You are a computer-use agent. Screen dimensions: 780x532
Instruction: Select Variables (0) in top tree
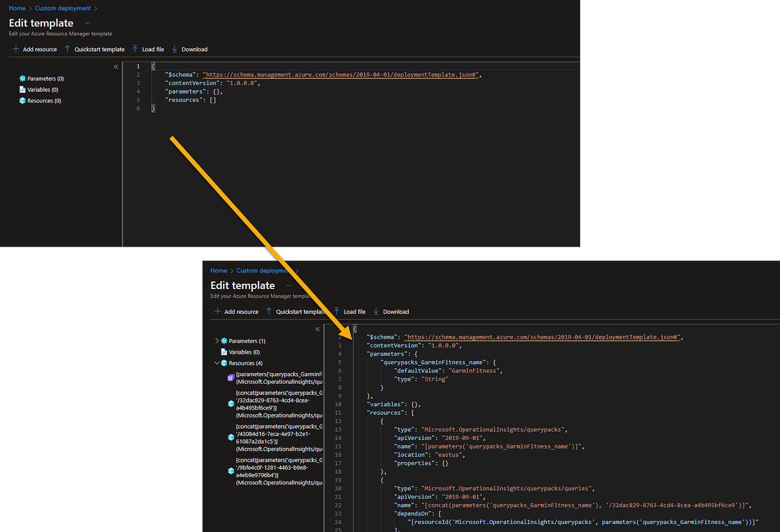click(43, 90)
